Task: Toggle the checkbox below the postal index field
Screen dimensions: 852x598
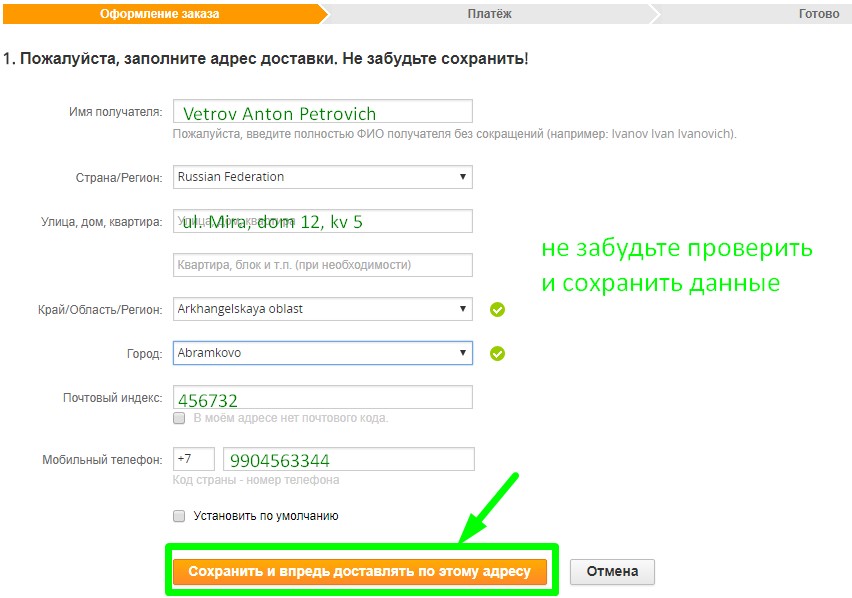Action: coord(179,418)
